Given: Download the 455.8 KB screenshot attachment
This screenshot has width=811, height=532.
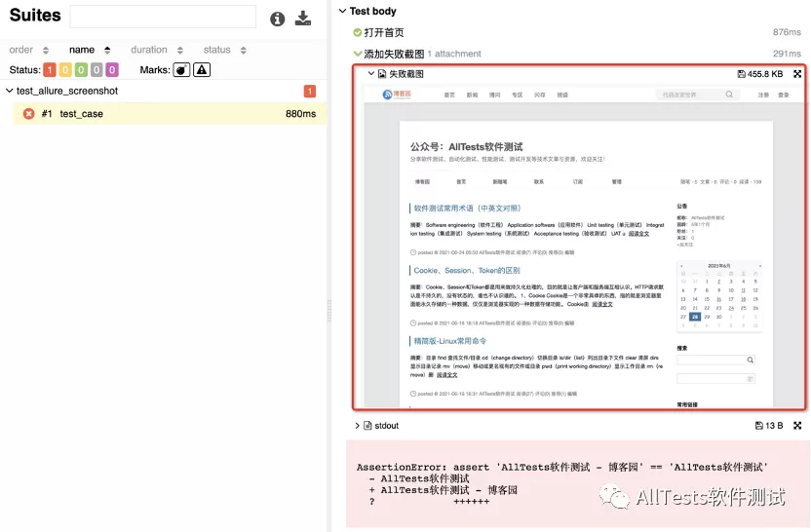Looking at the screenshot, I should pos(759,74).
